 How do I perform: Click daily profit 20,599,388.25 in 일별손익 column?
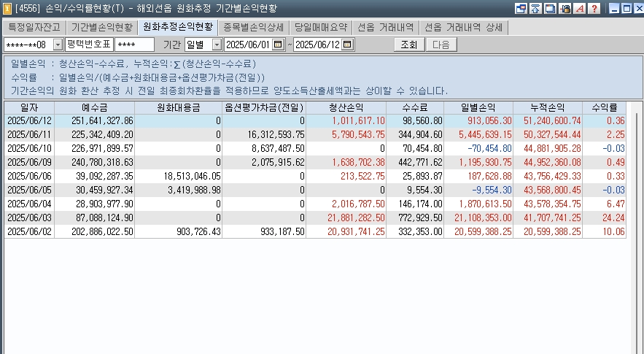[x=478, y=231]
